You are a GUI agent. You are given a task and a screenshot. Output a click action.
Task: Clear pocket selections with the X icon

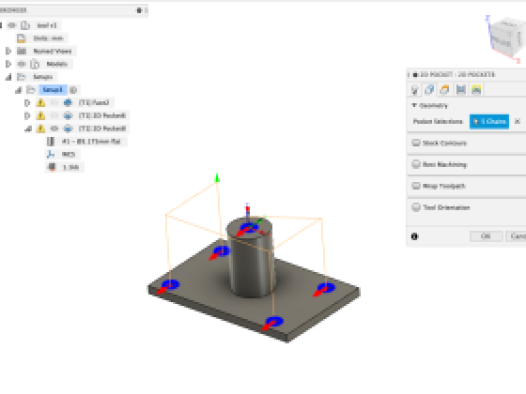tap(517, 121)
